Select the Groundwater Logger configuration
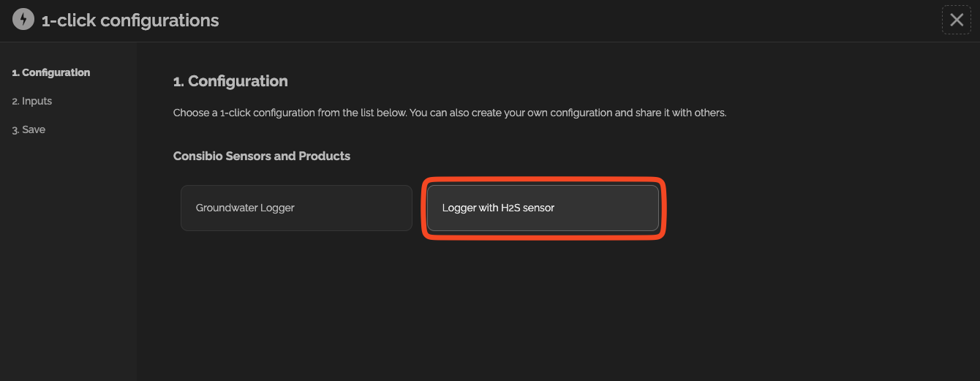Image resolution: width=980 pixels, height=381 pixels. coord(297,208)
